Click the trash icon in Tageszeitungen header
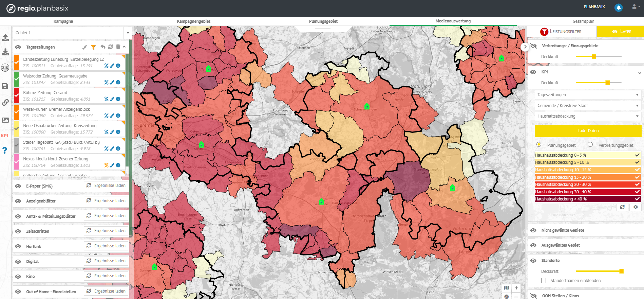Viewport: 644px width, 299px height. tap(118, 47)
